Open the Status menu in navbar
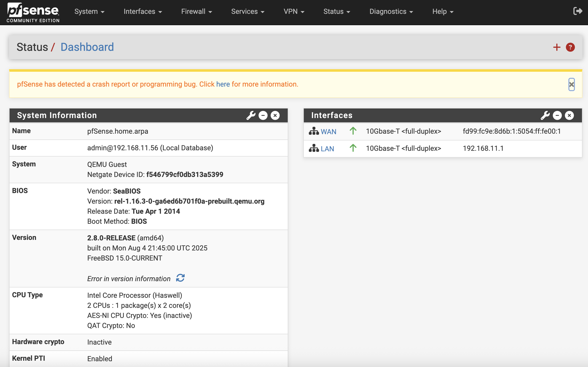 337,12
